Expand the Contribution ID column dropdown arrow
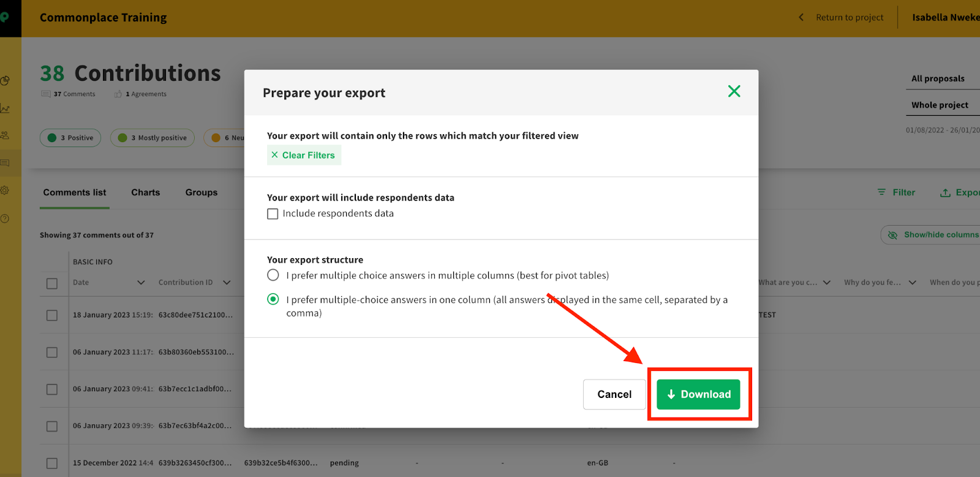This screenshot has height=477, width=980. pyautogui.click(x=227, y=283)
